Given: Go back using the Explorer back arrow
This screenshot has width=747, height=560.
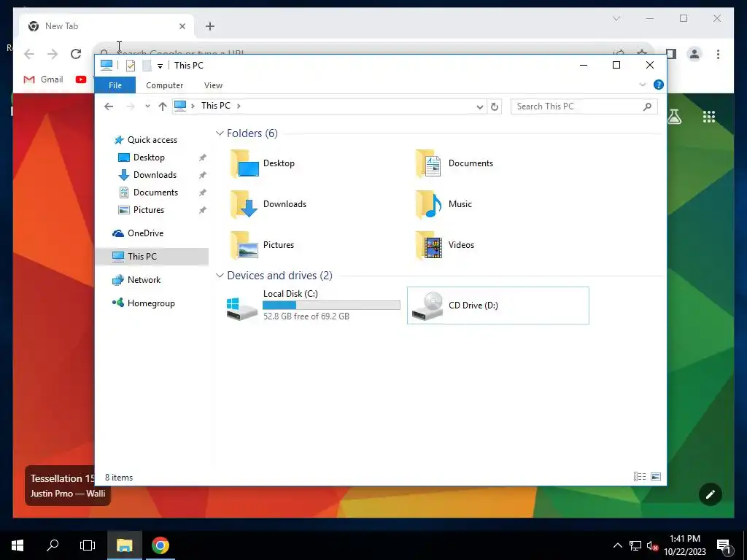Looking at the screenshot, I should point(109,106).
